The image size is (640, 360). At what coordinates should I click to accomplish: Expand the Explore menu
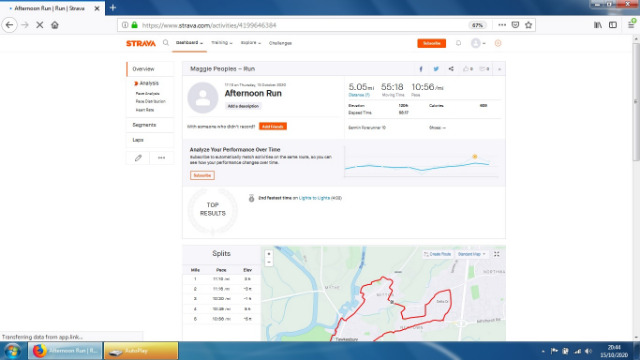251,43
